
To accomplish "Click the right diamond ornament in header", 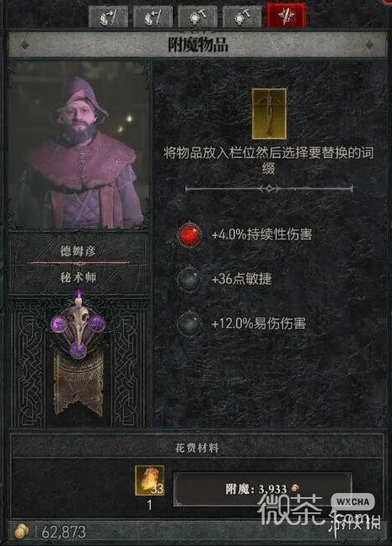I will tap(370, 45).
